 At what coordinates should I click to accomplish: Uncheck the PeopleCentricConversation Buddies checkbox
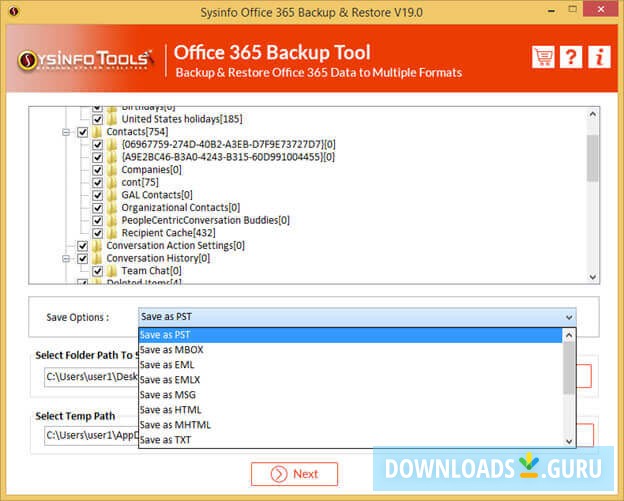98,220
